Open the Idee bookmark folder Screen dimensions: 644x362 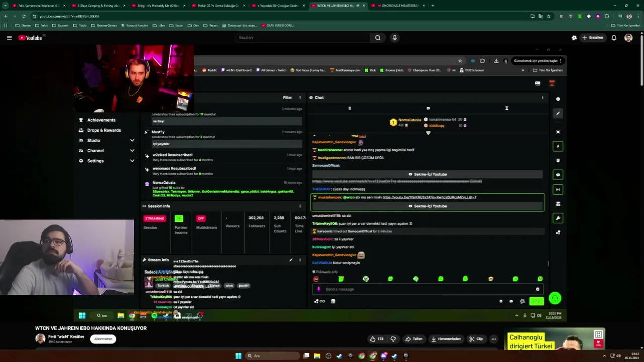pyautogui.click(x=159, y=25)
